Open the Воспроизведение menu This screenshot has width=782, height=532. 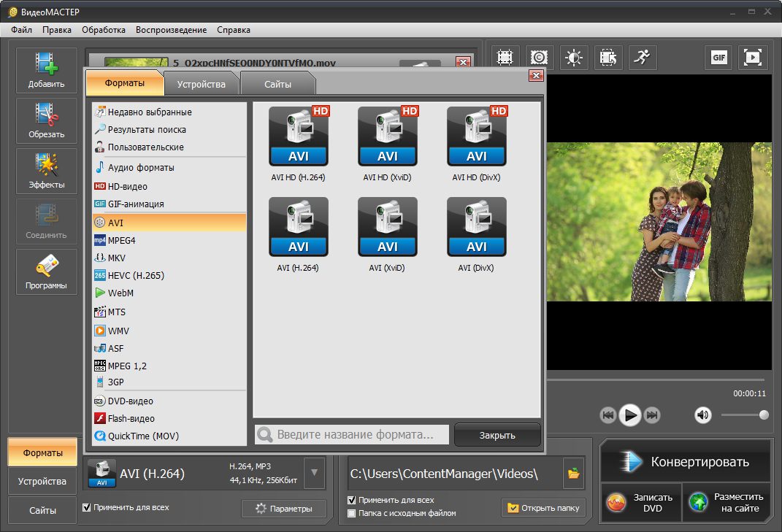[x=171, y=30]
